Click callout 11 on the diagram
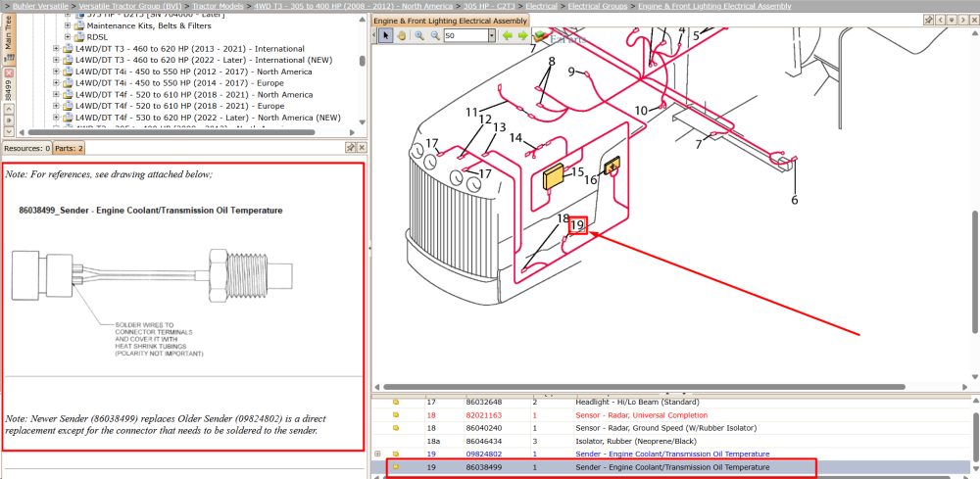Image resolution: width=980 pixels, height=479 pixels. point(471,113)
